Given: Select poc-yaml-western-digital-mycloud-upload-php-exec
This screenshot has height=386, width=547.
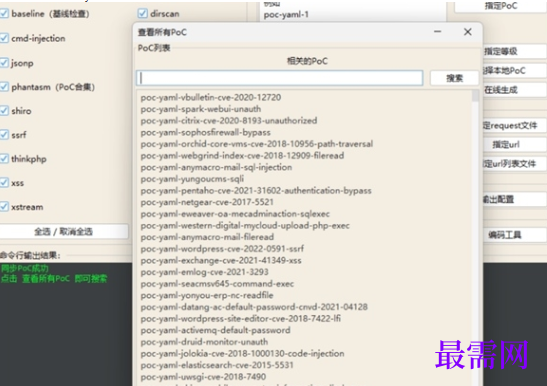Looking at the screenshot, I should (245, 225).
